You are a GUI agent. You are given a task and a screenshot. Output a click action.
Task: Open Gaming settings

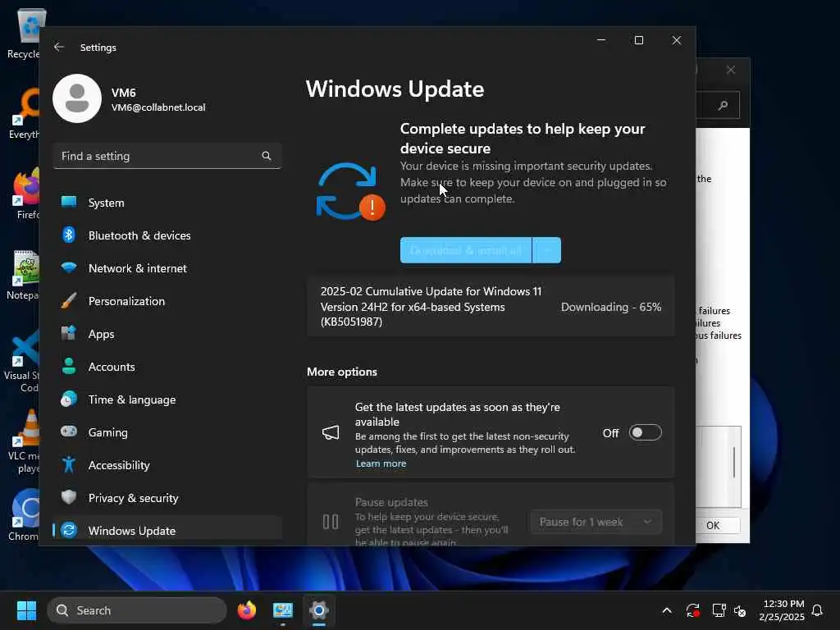pyautogui.click(x=167, y=431)
